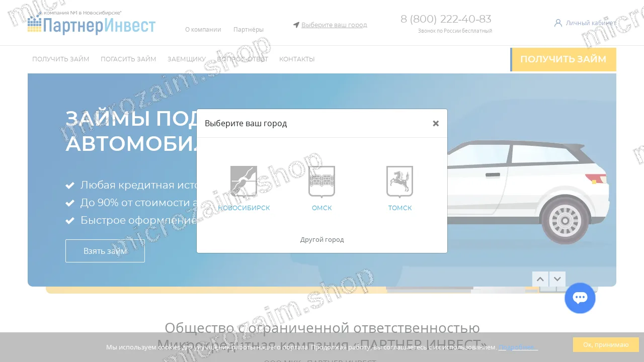644x362 pixels.
Task: Open the КОНТАКТЫ menu item
Action: 297,59
